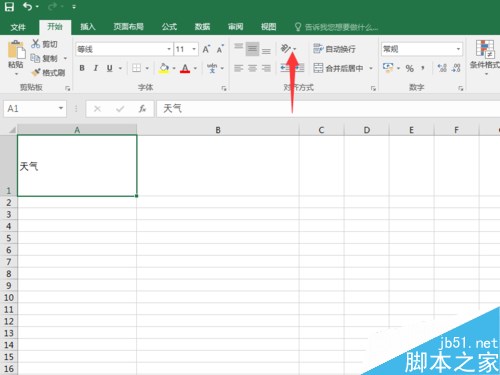
Task: Toggle italic formatting
Action: point(96,68)
